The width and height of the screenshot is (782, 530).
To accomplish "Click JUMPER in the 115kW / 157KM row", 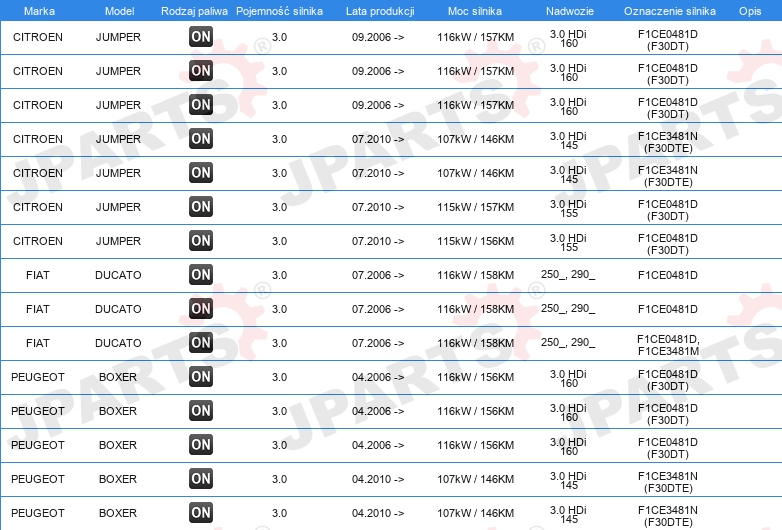I will click(x=118, y=207).
